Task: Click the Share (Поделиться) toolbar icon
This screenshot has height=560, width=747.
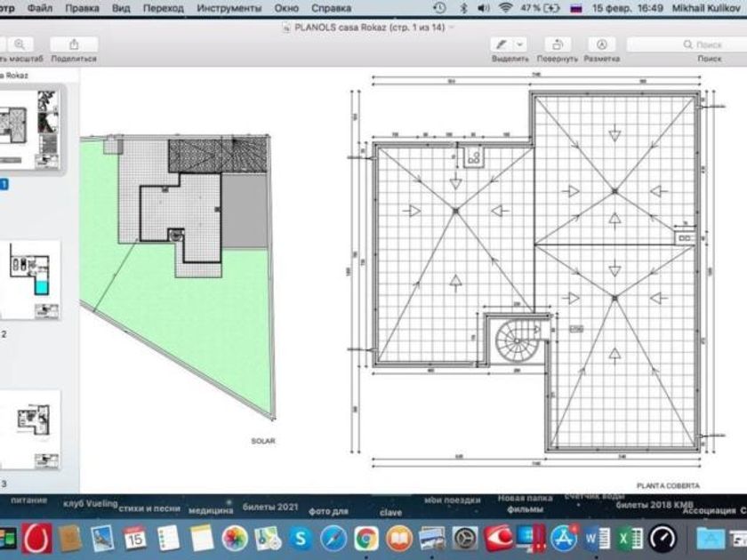Action: click(74, 44)
